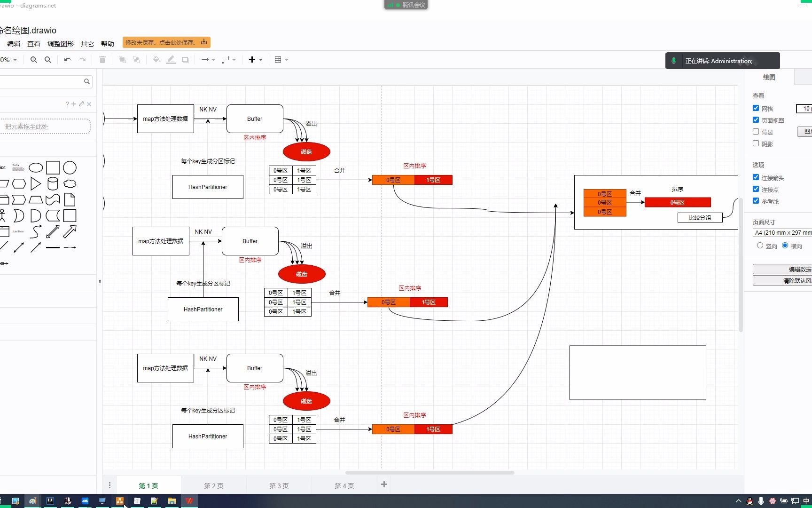Click the scratchpad help question mark

pos(67,104)
